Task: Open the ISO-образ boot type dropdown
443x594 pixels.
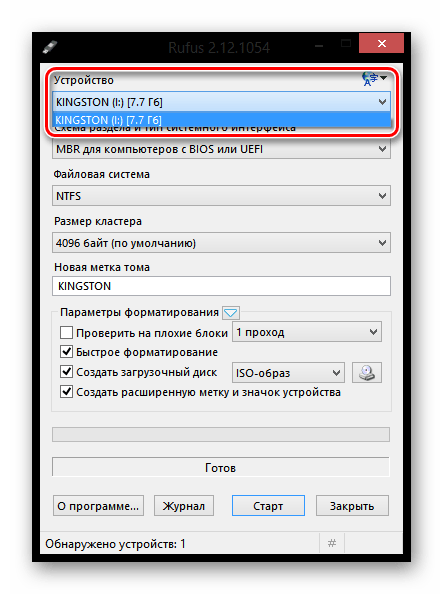Action: [x=288, y=373]
